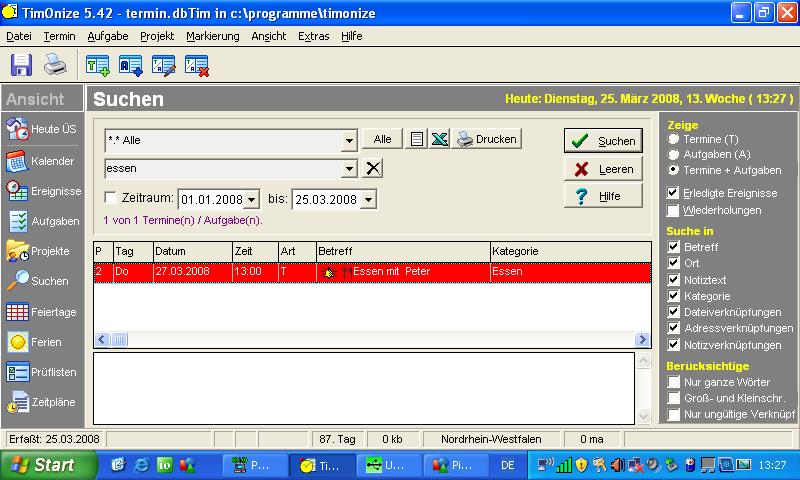Expand the '*.* Alle' category dropdown
Viewport: 800px width, 480px height.
coord(349,141)
